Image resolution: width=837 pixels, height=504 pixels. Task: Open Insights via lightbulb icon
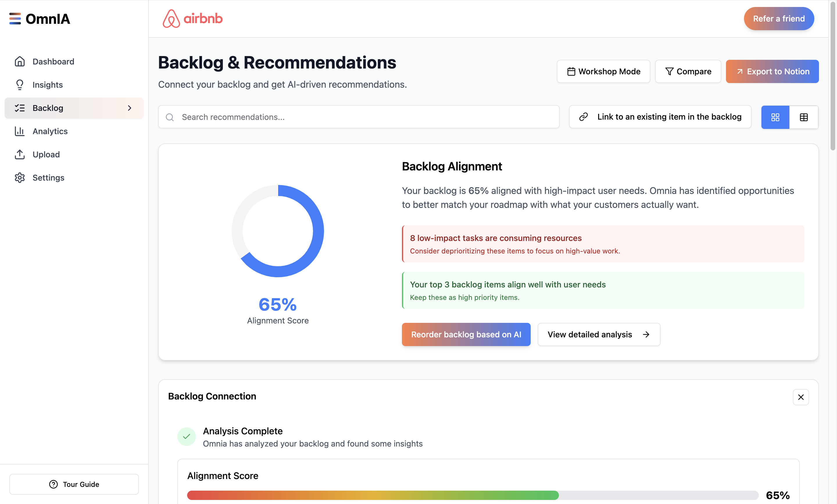point(20,84)
